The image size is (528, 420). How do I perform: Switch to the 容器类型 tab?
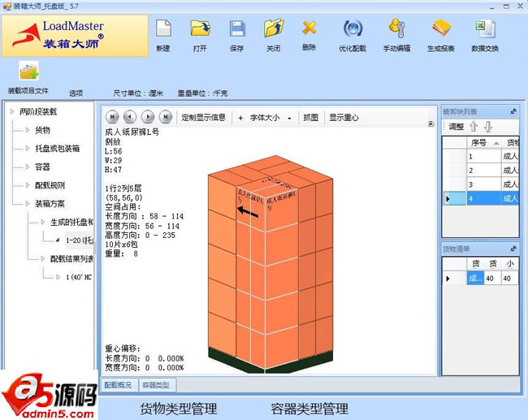pos(158,384)
